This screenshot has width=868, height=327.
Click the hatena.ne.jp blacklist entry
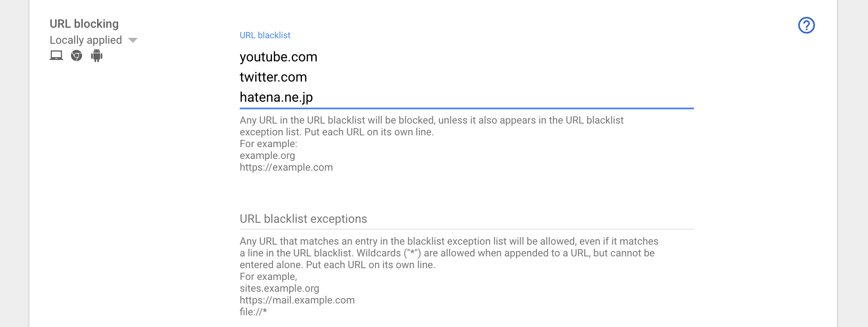click(x=276, y=97)
